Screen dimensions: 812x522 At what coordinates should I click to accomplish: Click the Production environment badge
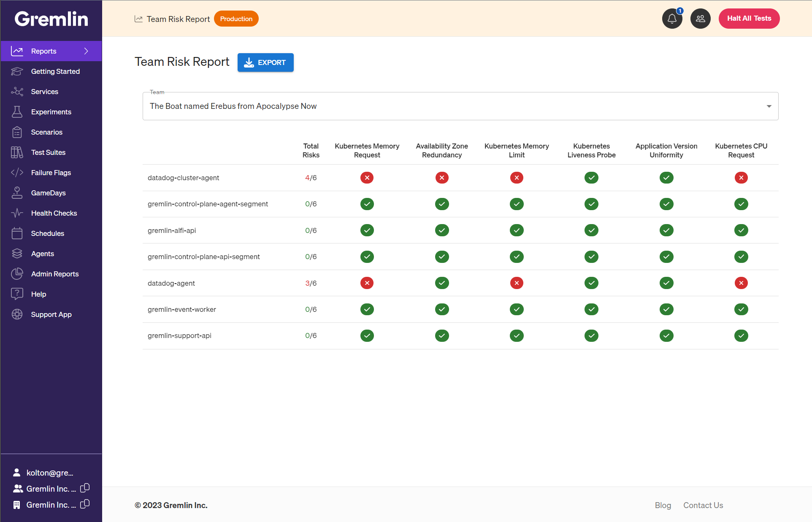tap(236, 19)
